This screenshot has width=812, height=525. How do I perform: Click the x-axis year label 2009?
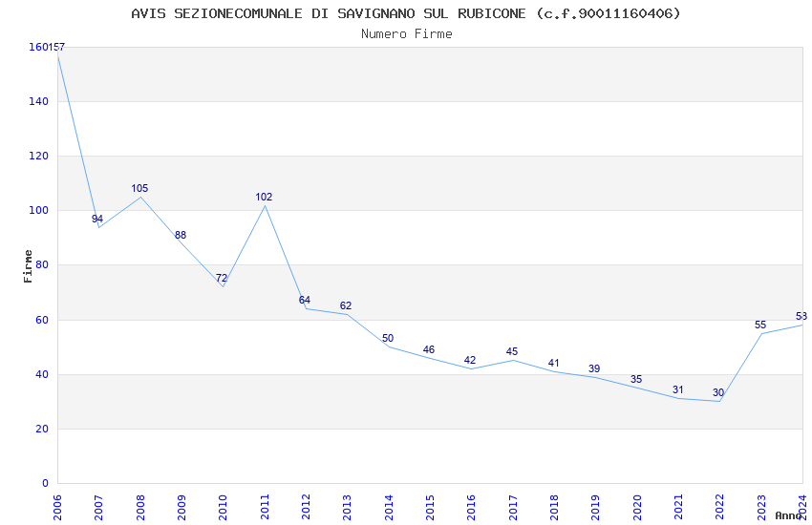point(182,508)
